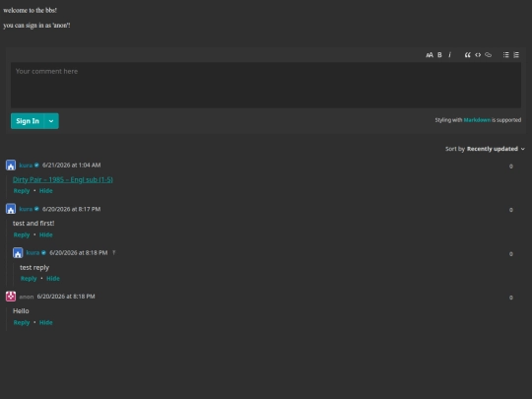
Task: Insert code block using the code icon
Action: pyautogui.click(x=478, y=55)
